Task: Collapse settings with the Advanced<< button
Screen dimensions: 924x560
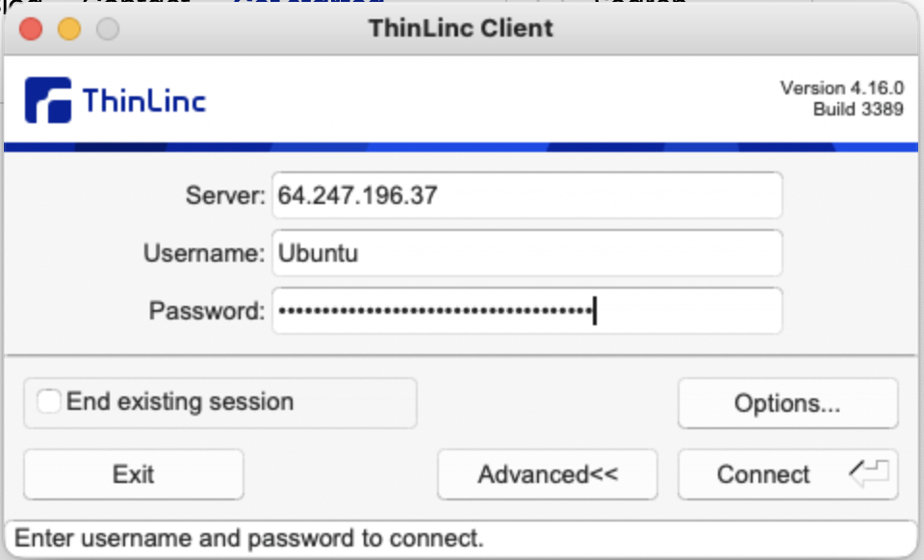Action: point(548,474)
